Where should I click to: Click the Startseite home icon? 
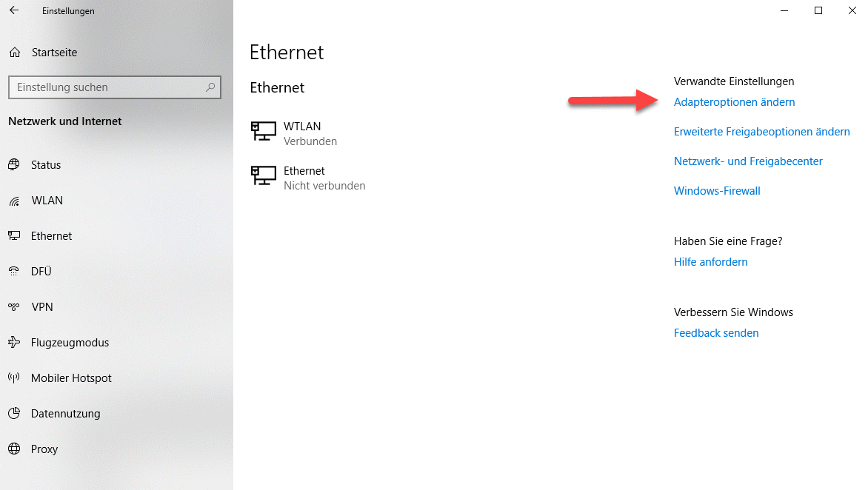point(15,53)
